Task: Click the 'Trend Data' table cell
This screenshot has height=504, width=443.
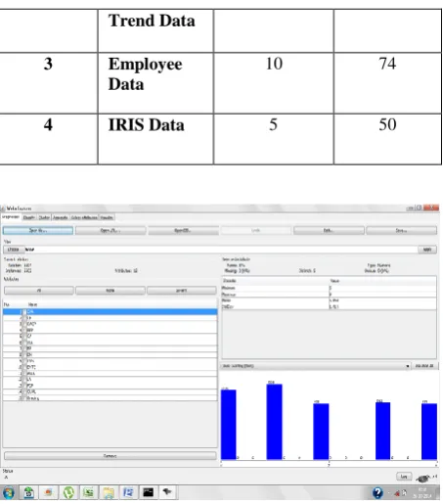Action: tap(155, 30)
